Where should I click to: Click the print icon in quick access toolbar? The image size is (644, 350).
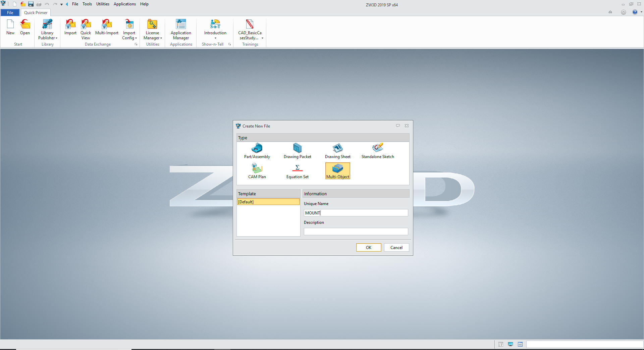(x=39, y=4)
